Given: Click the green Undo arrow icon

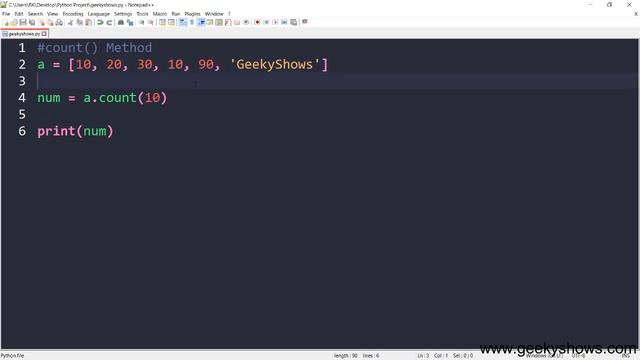Looking at the screenshot, I should (100, 22).
